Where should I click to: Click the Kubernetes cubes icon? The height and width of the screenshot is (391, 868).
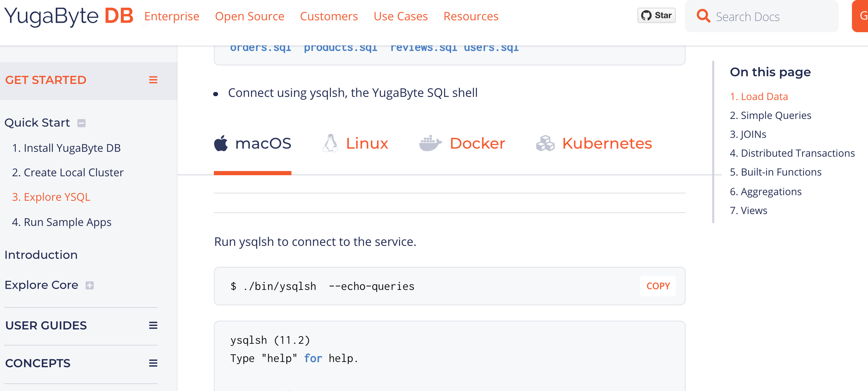point(545,143)
